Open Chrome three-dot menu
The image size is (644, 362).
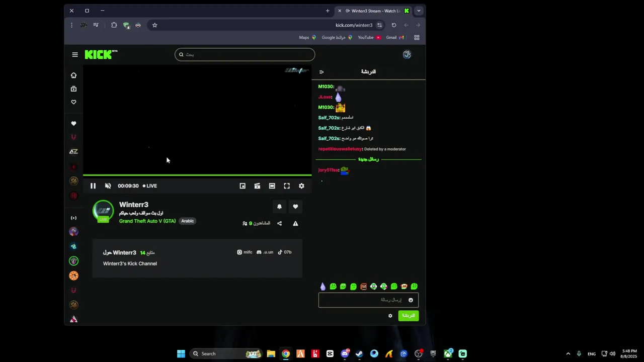[71, 25]
